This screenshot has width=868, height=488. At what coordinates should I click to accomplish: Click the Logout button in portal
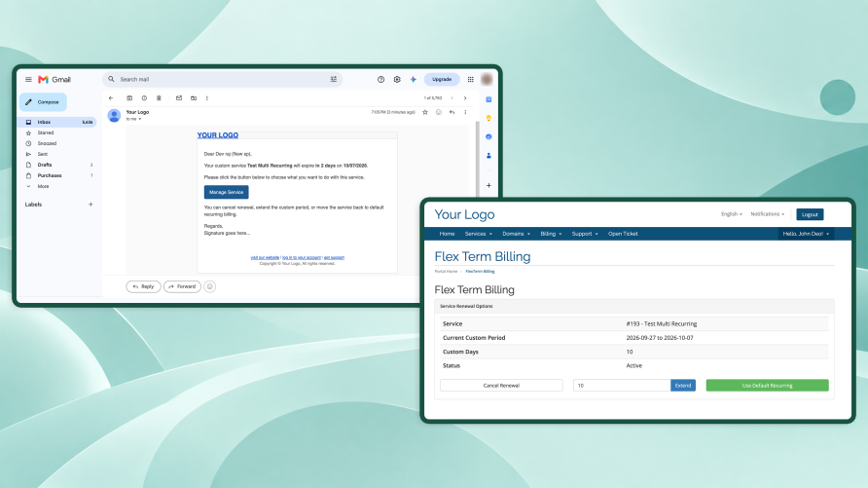point(810,214)
